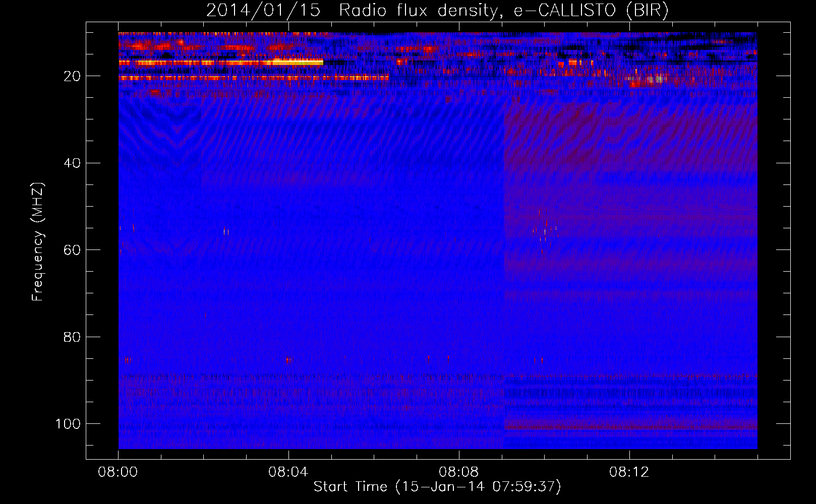The width and height of the screenshot is (816, 504).
Task: Click the 08:04 time tick label
Action: point(288,472)
